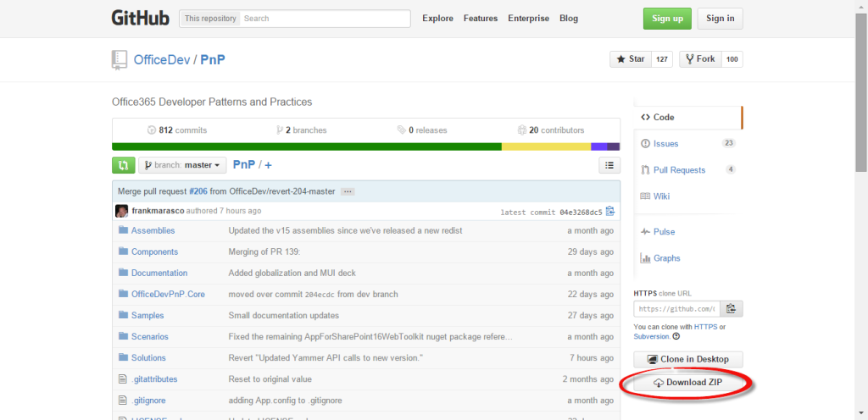
Task: Click the green Sign up button
Action: click(667, 19)
